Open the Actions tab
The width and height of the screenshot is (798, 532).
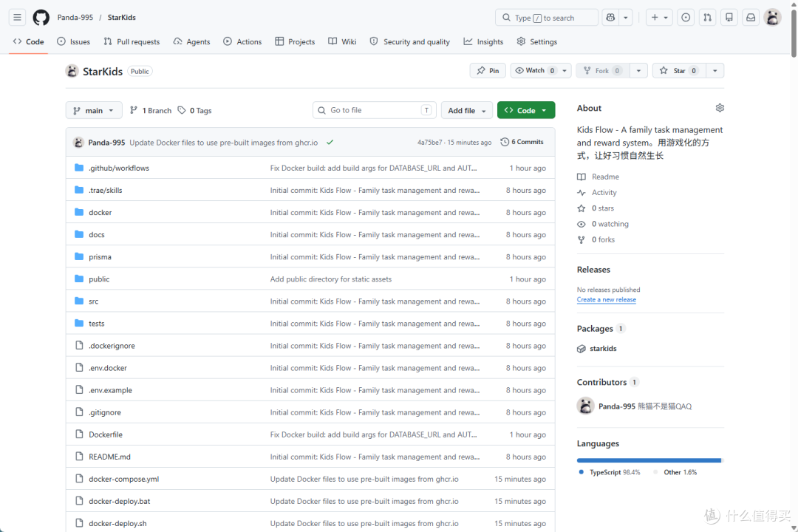point(242,41)
